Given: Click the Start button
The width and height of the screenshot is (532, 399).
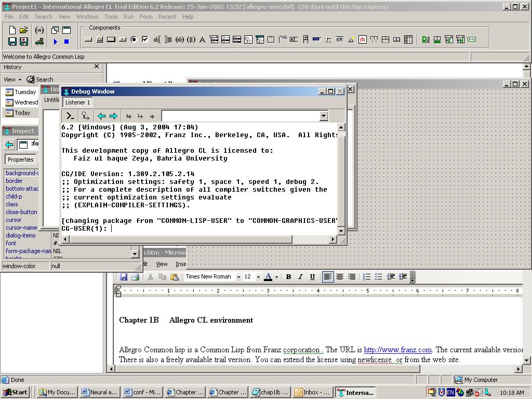Looking at the screenshot, I should tap(16, 392).
